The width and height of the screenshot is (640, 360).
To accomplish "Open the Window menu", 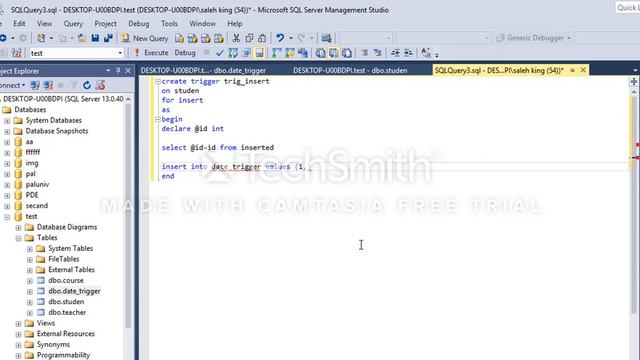I will pos(202,24).
